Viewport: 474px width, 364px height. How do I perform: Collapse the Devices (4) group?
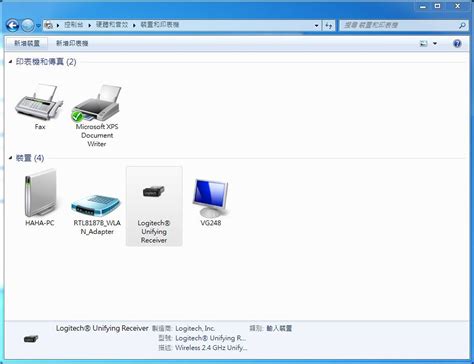point(10,158)
